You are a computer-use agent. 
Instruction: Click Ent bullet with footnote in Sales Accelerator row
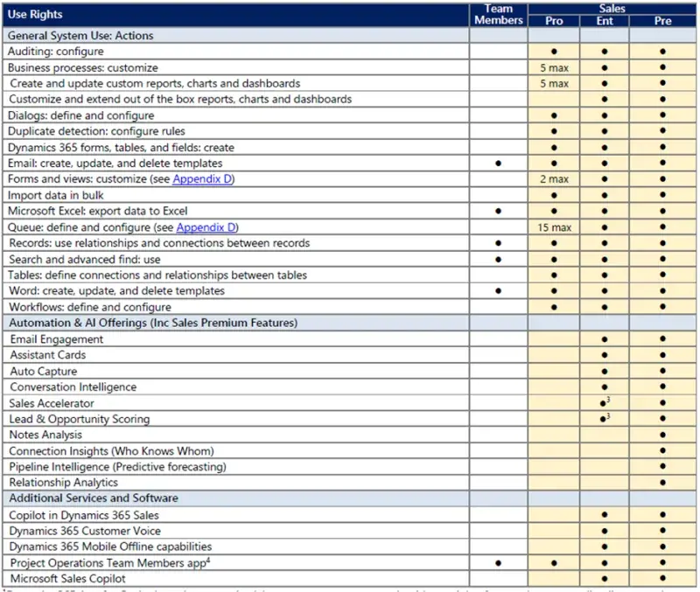point(605,403)
